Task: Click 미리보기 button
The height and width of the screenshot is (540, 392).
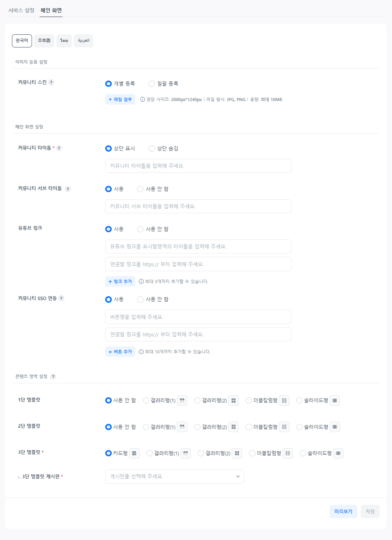Action: click(343, 511)
